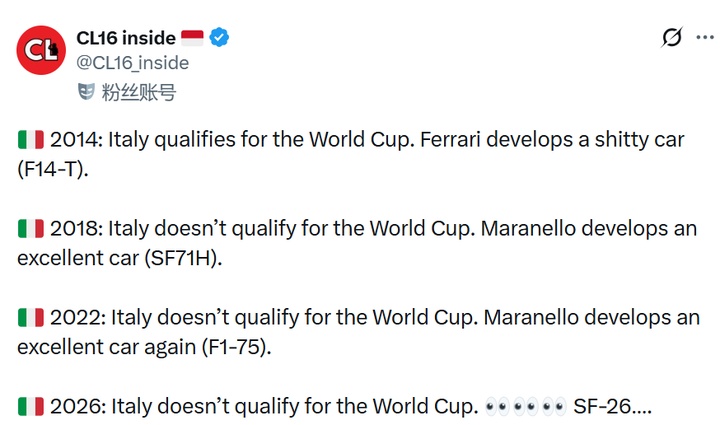Click the fan account mask icon
Screen dimensions: 720x425
(87, 92)
